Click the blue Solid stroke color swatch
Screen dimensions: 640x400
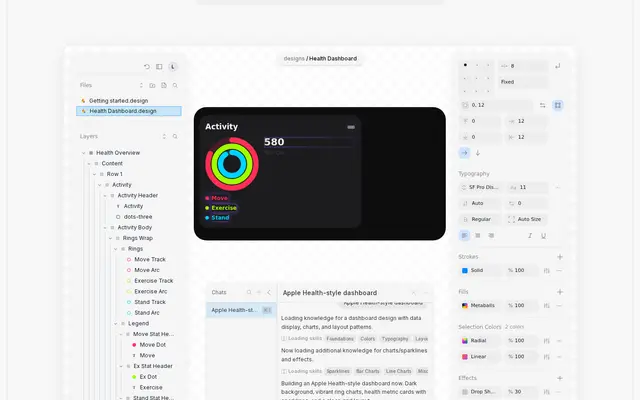coord(464,270)
